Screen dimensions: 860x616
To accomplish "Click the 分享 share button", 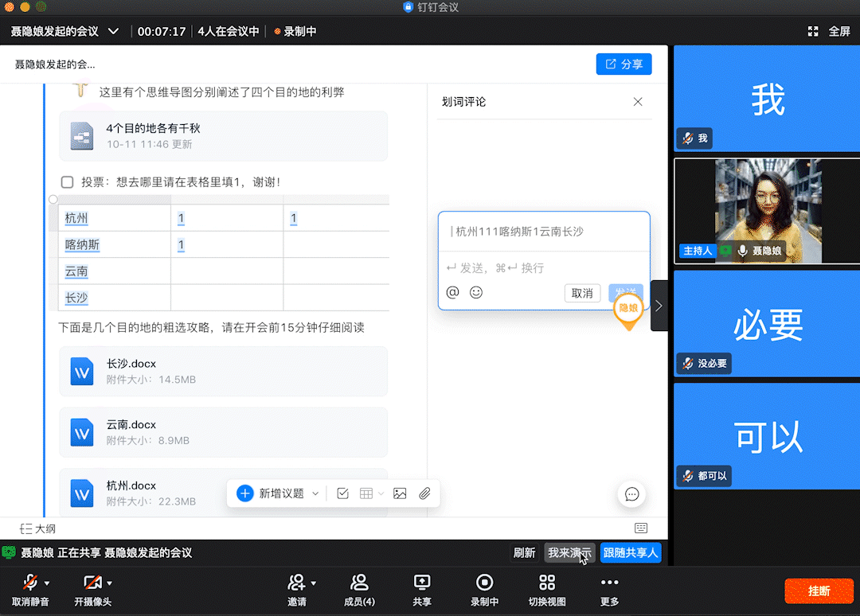I will coord(623,64).
